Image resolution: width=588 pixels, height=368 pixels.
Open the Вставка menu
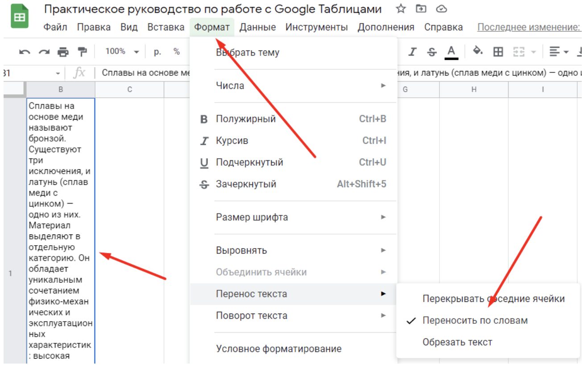tap(166, 27)
